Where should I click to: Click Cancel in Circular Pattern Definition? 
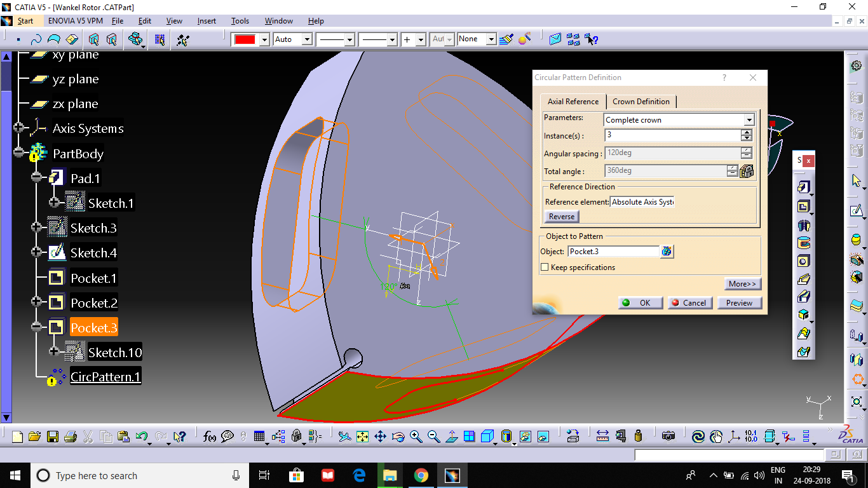[689, 303]
